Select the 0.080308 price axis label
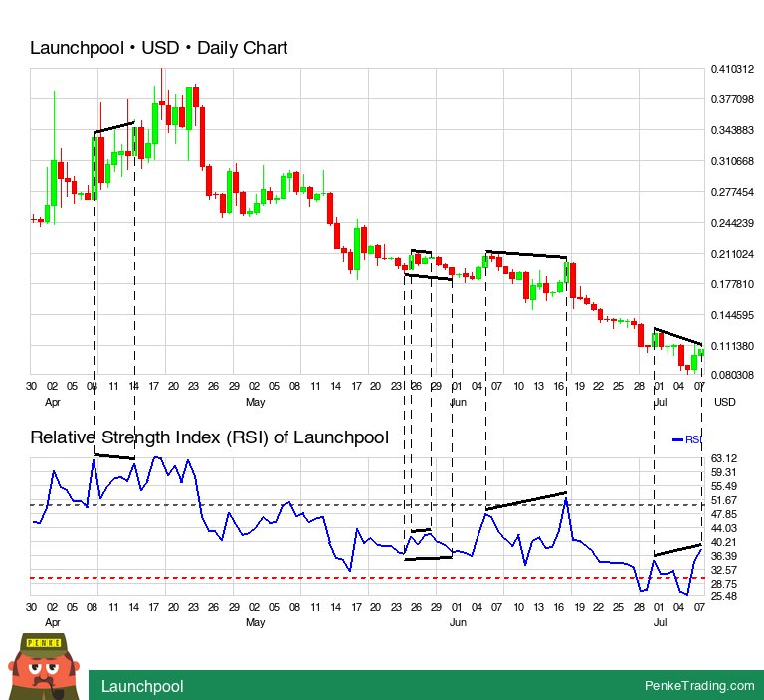The height and width of the screenshot is (700, 764). coord(732,375)
